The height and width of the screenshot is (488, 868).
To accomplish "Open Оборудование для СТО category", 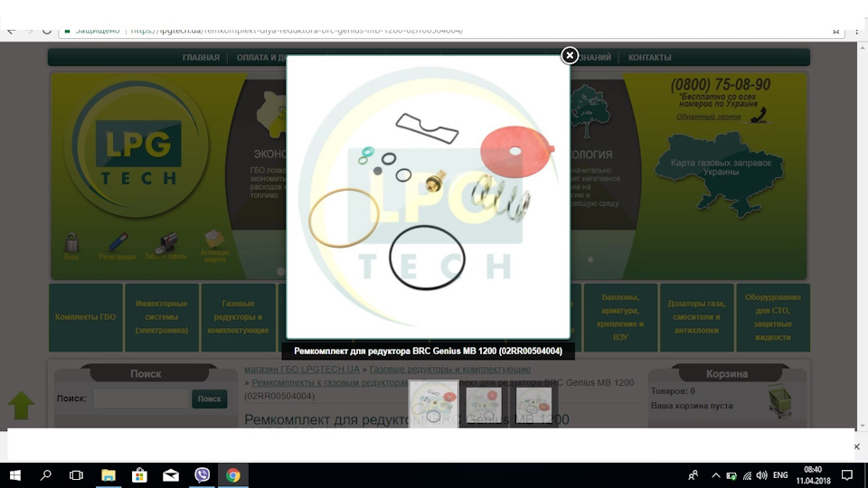I will (773, 317).
